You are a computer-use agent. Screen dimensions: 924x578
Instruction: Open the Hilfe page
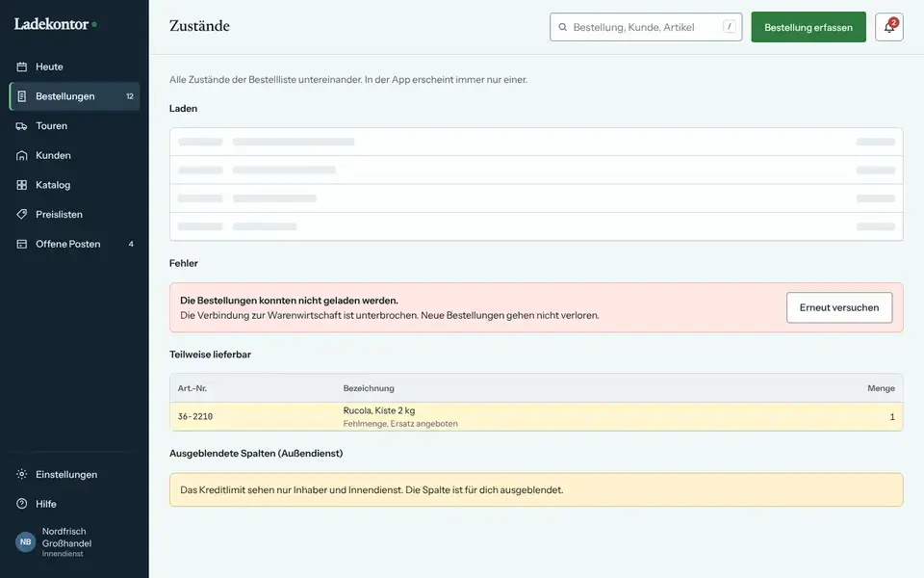click(x=74, y=504)
